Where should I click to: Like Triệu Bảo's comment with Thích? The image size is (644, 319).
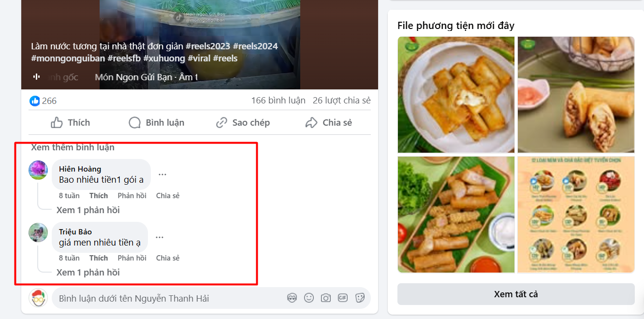[99, 258]
